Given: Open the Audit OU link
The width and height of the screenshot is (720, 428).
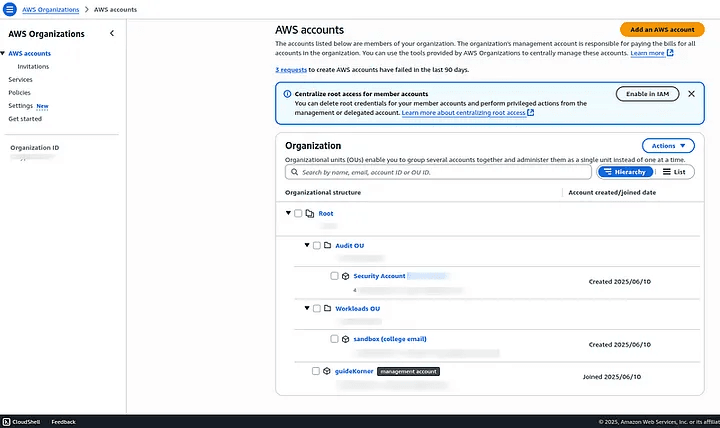Looking at the screenshot, I should pyautogui.click(x=349, y=246).
